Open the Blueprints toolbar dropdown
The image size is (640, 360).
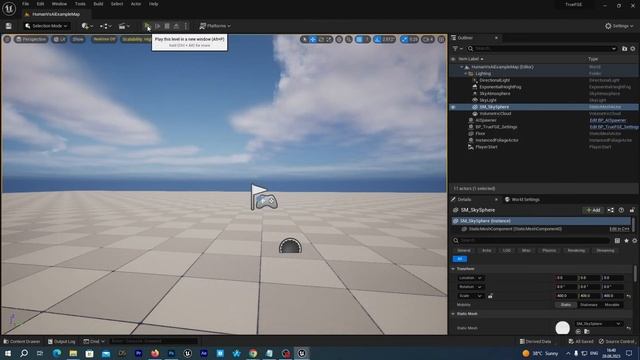coord(105,26)
